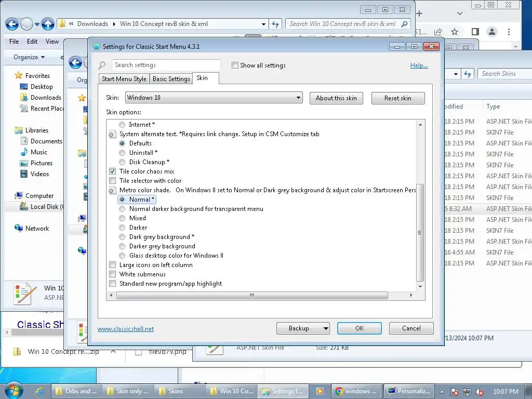The image size is (532, 399).
Task: Open the Help link
Action: [419, 65]
